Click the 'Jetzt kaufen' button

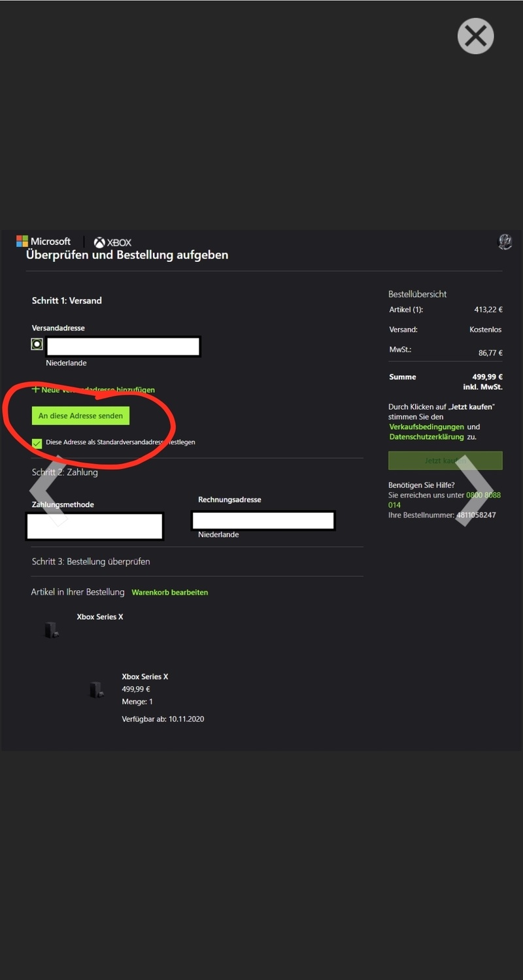(445, 461)
